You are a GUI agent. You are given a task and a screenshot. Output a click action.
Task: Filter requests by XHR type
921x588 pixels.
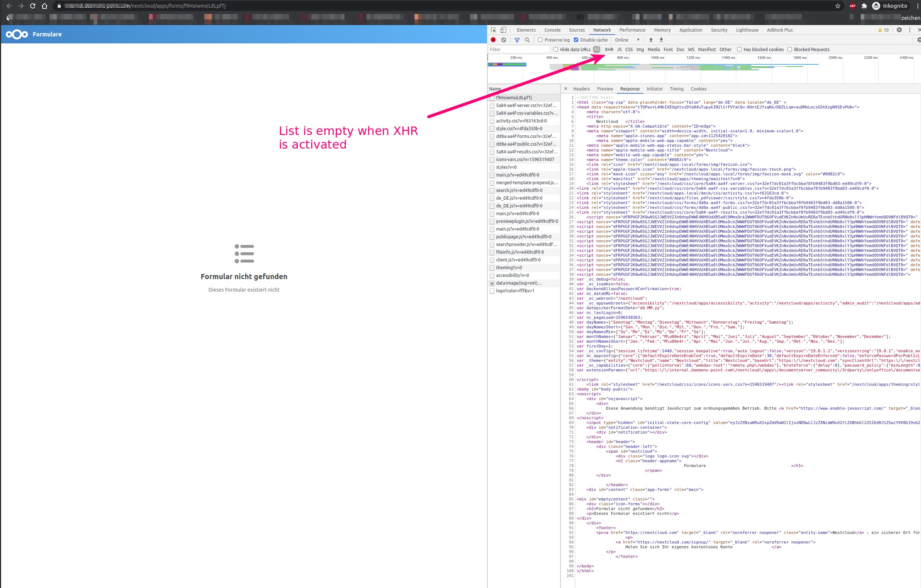coord(609,49)
